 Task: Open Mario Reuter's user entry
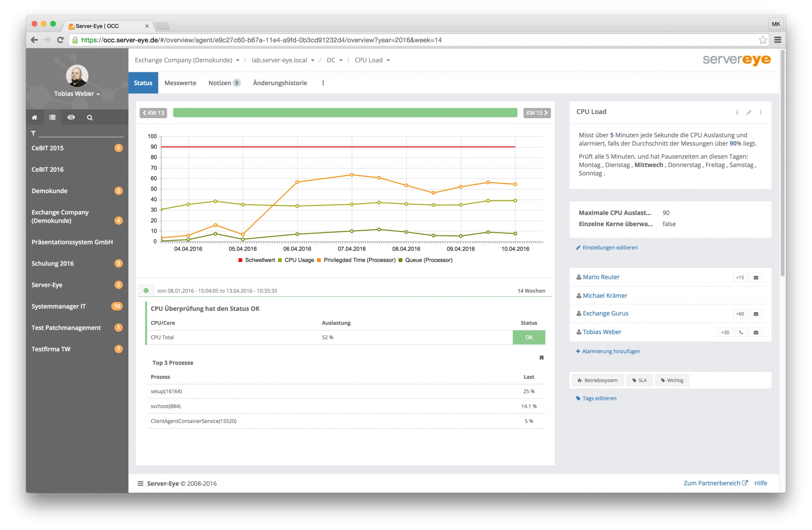point(601,277)
